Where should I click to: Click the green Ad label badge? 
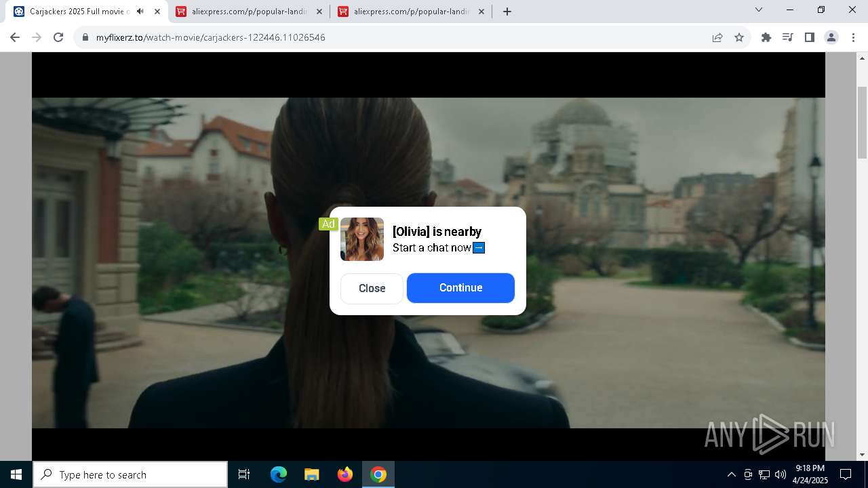click(328, 224)
